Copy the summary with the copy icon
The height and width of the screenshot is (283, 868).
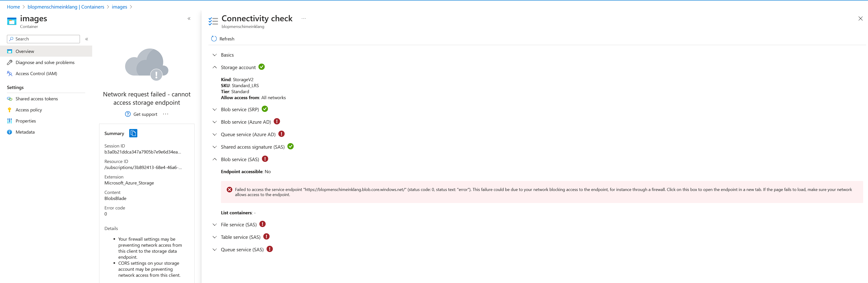tap(133, 133)
